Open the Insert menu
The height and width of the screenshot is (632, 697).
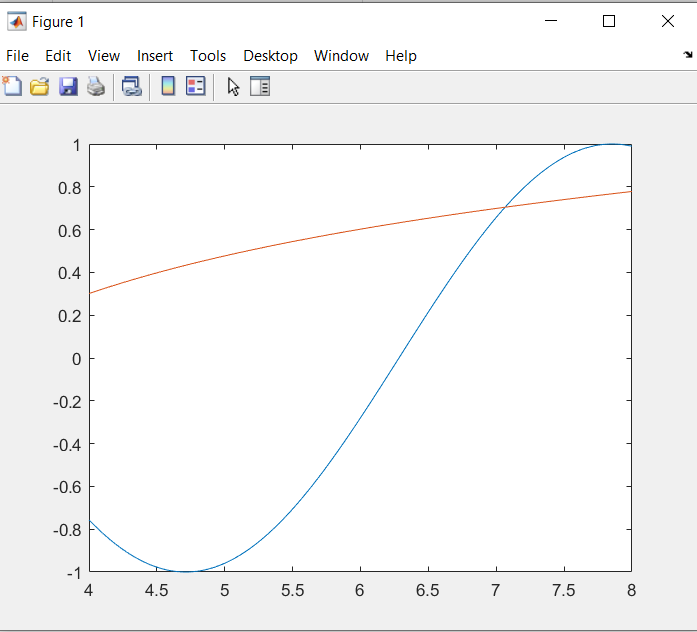click(155, 56)
